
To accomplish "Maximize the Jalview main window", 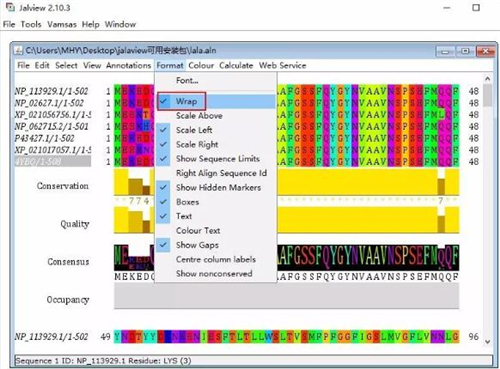I will [476, 8].
